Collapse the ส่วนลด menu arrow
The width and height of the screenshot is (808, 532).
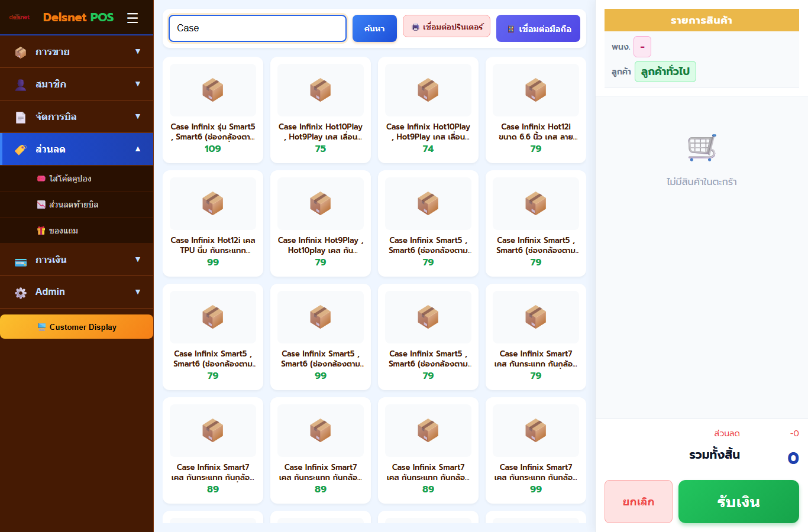click(x=138, y=149)
